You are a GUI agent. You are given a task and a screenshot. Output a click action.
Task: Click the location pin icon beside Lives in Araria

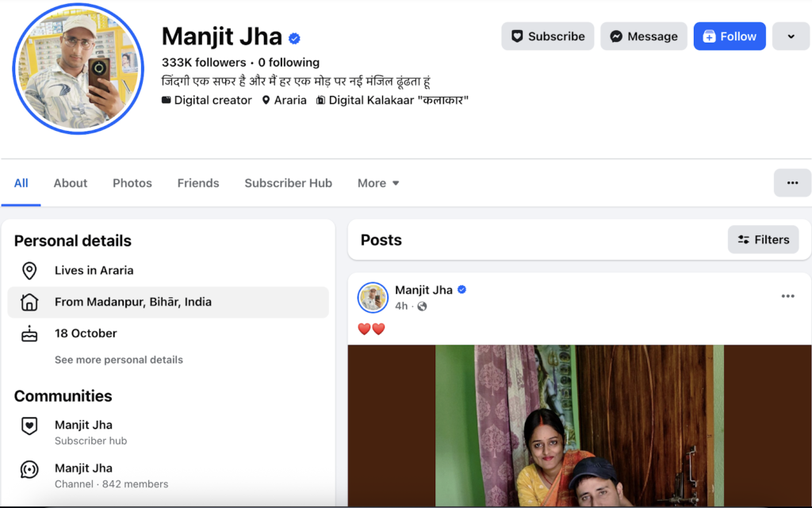pyautogui.click(x=29, y=271)
